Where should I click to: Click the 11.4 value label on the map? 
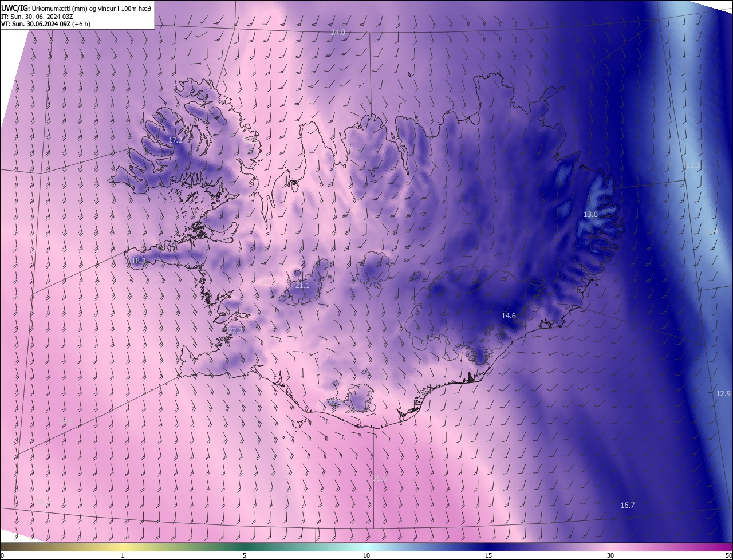tap(710, 231)
